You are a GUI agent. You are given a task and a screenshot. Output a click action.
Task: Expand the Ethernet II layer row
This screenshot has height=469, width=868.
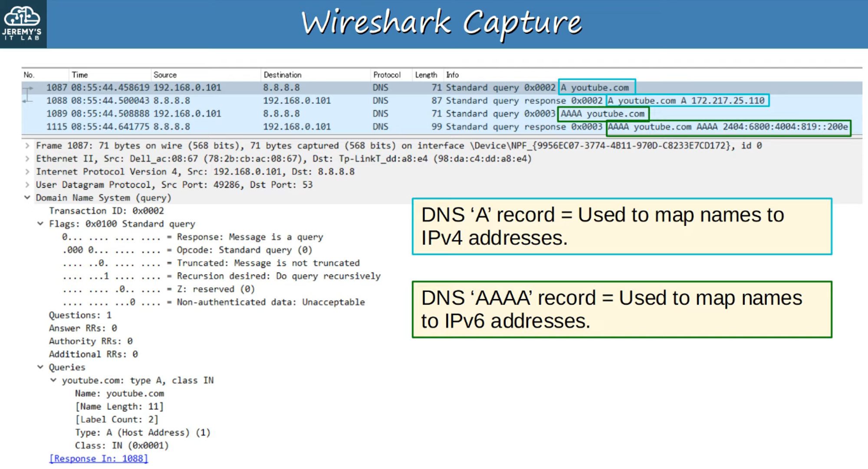pyautogui.click(x=27, y=159)
